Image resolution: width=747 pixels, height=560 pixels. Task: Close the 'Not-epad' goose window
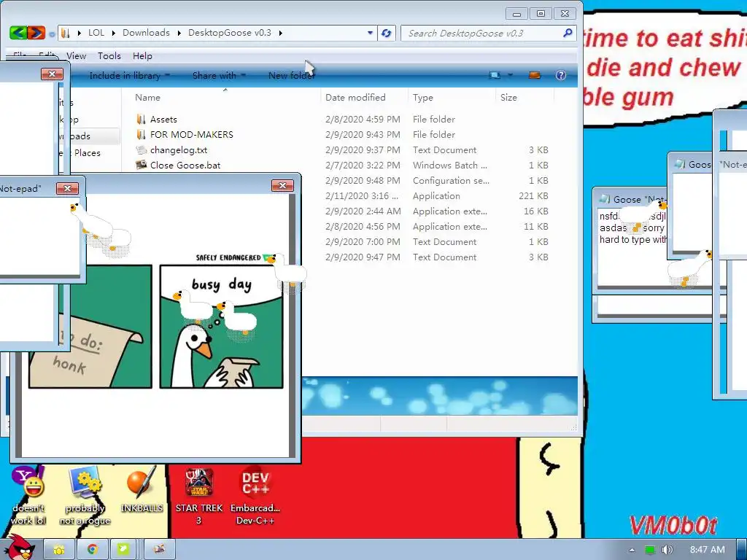coord(67,189)
